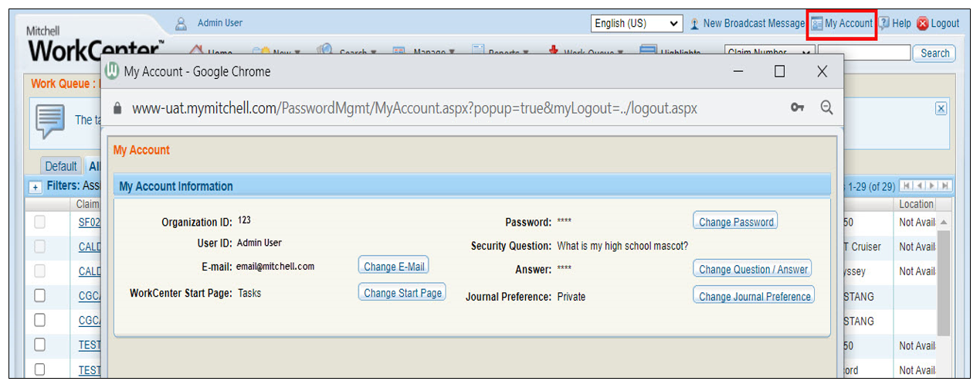Image resolution: width=980 pixels, height=388 pixels.
Task: Click the email@mitchell.com value
Action: point(276,267)
